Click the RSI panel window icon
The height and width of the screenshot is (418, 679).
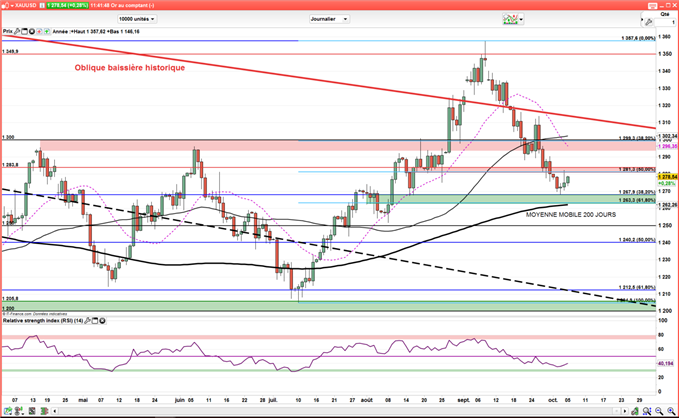pyautogui.click(x=95, y=321)
